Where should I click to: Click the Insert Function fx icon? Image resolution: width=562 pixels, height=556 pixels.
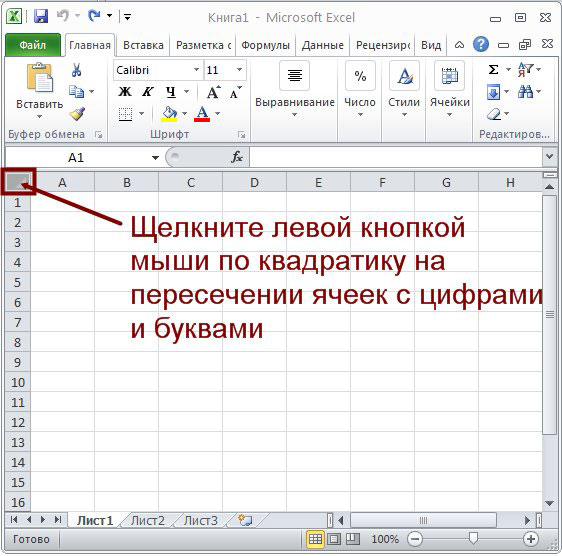tap(237, 157)
